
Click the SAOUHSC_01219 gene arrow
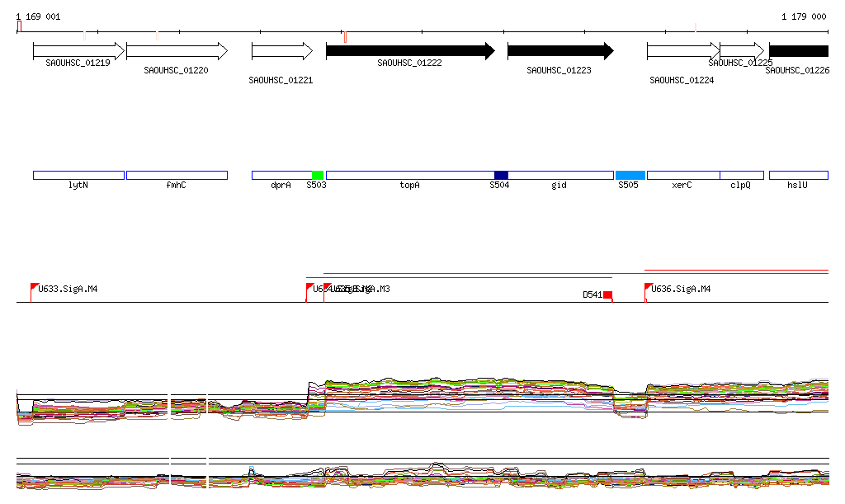pyautogui.click(x=78, y=51)
